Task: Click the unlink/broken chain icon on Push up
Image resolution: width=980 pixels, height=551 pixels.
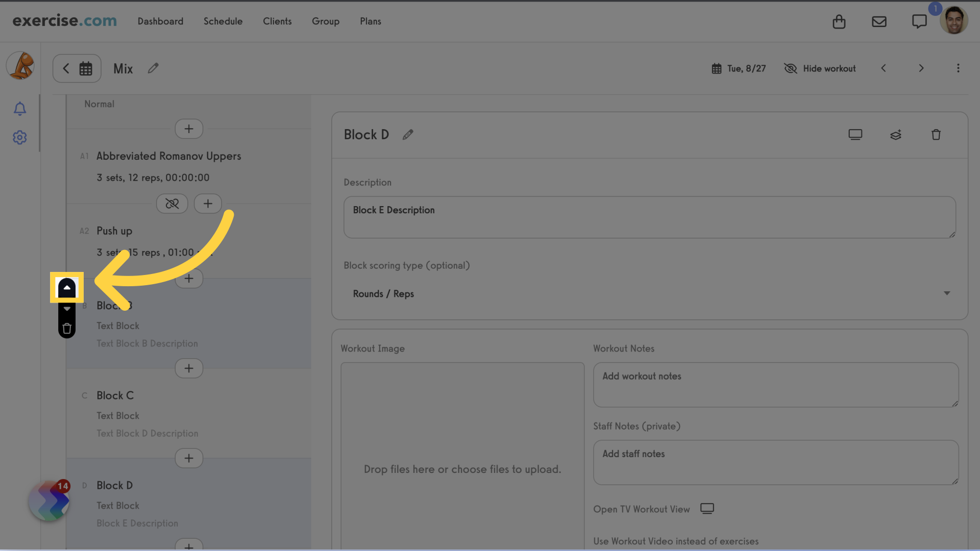Action: click(x=173, y=203)
